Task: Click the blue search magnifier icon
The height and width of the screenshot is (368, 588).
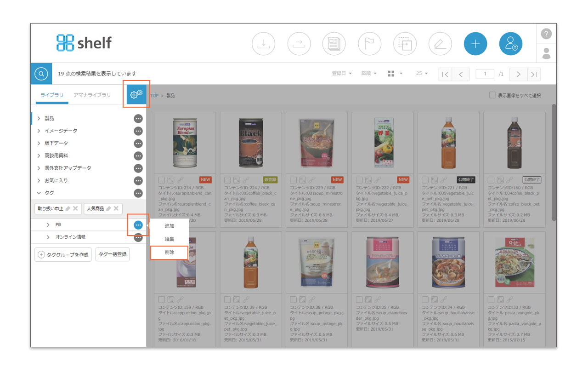Action: pyautogui.click(x=41, y=74)
